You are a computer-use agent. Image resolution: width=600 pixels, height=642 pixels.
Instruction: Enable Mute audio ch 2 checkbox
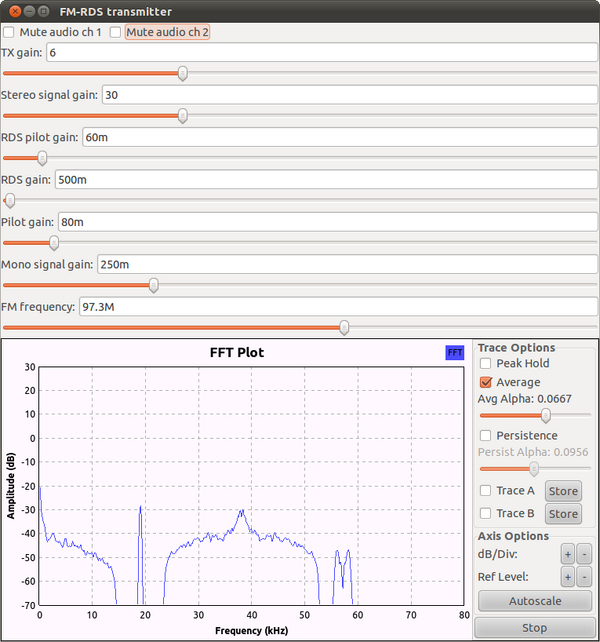tap(115, 32)
